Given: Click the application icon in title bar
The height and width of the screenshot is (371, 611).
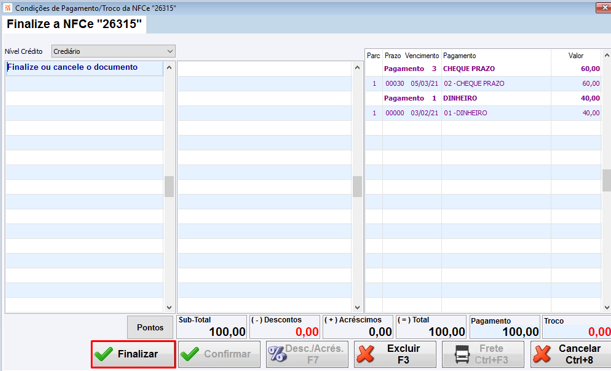Looking at the screenshot, I should click(x=7, y=7).
